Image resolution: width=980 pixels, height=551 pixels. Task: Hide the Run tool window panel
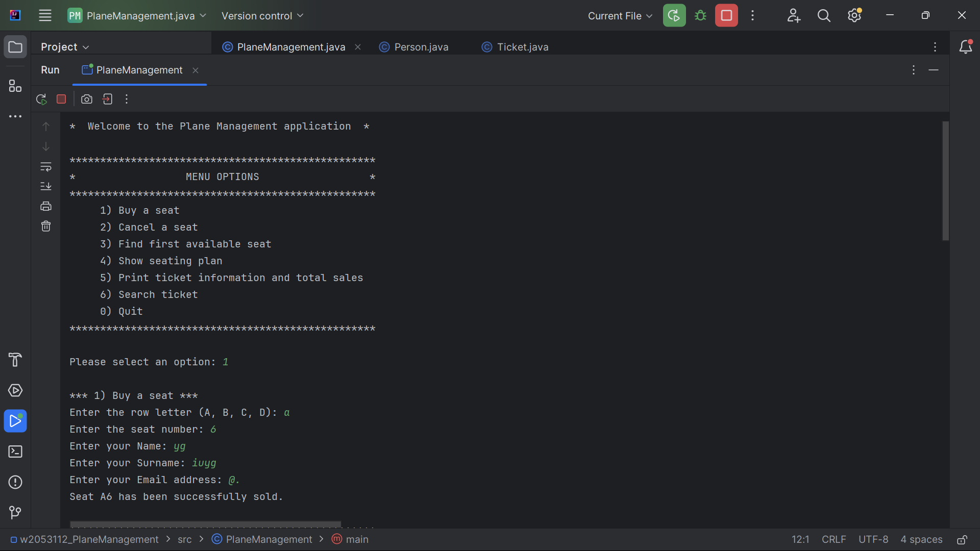934,70
